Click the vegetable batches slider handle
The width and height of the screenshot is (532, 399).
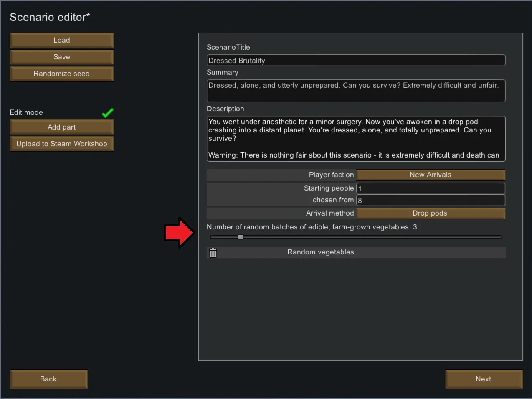241,237
